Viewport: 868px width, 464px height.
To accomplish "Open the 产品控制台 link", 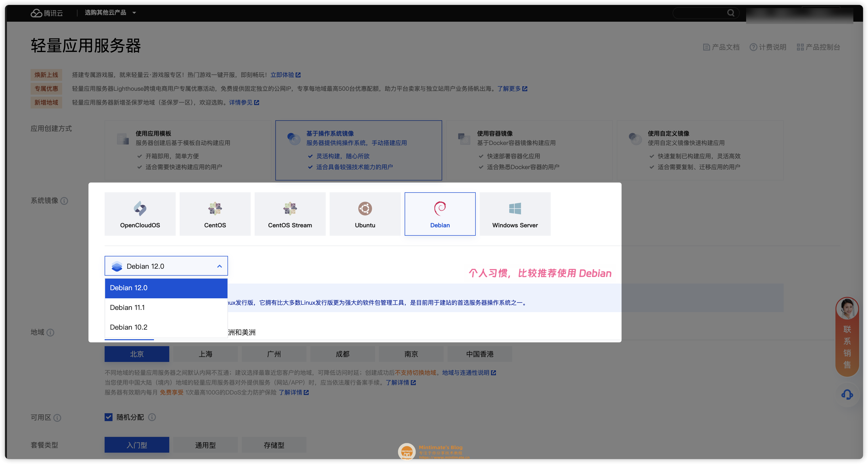I will [818, 47].
